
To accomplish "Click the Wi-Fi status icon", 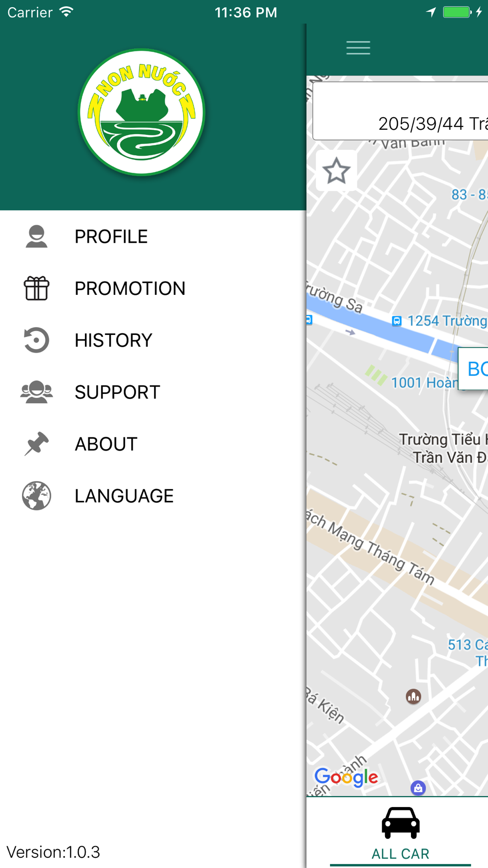I will (66, 12).
